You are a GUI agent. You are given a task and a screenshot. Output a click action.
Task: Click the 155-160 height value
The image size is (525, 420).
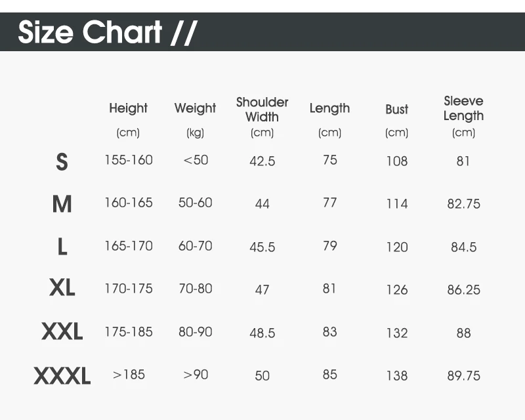(x=129, y=159)
